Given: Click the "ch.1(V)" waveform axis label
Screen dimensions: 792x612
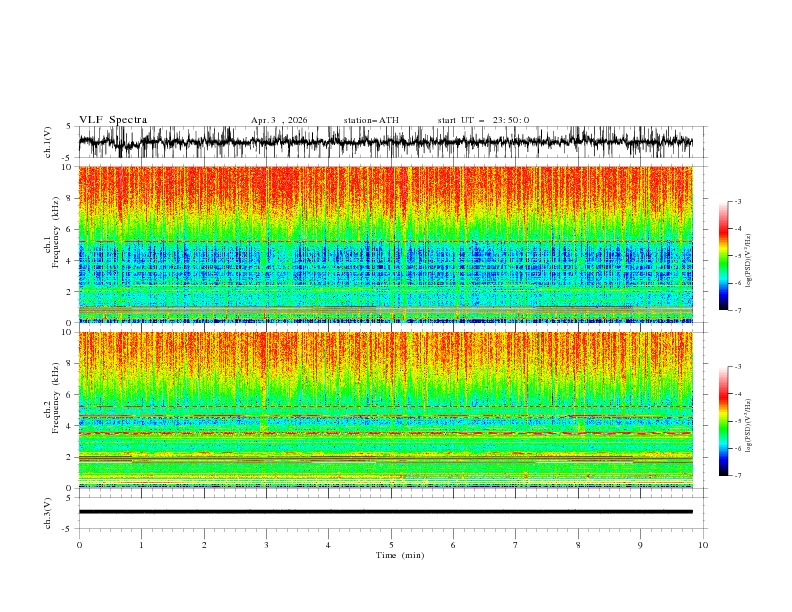Looking at the screenshot, I should 48,142.
